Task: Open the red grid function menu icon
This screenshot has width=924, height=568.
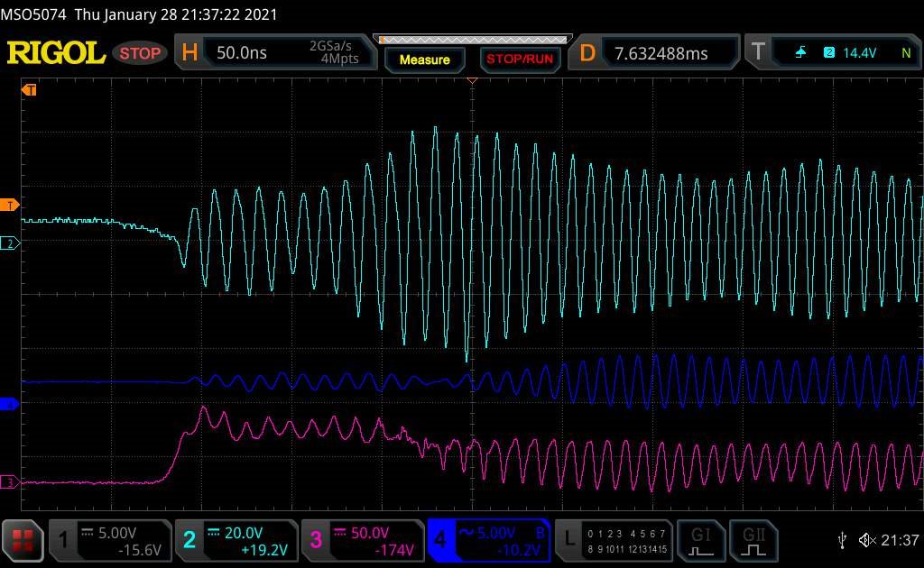Action: pyautogui.click(x=23, y=540)
